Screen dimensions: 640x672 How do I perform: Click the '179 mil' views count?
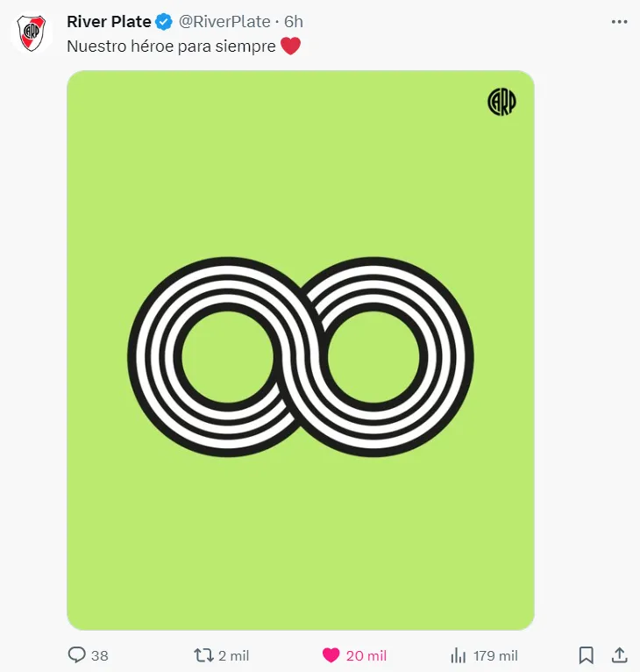495,655
